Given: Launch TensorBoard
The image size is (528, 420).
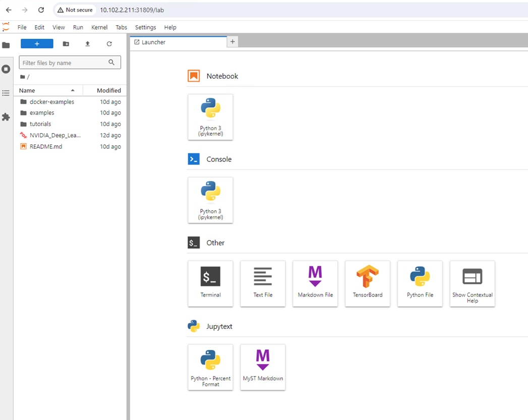Looking at the screenshot, I should pos(368,284).
